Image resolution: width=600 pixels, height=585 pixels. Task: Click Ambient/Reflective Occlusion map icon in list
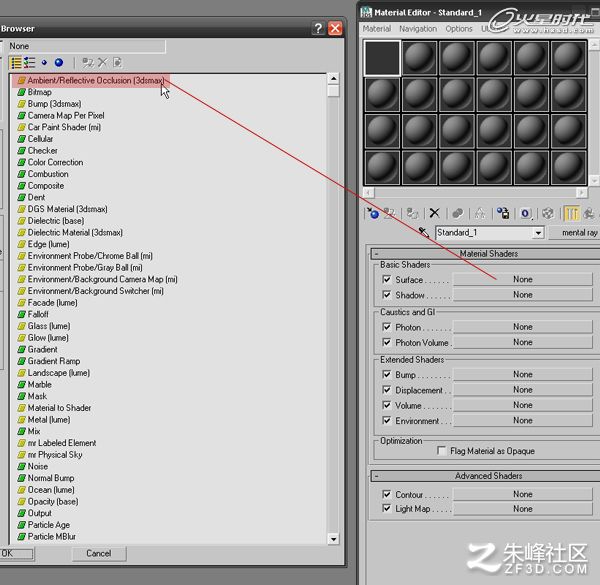point(22,80)
